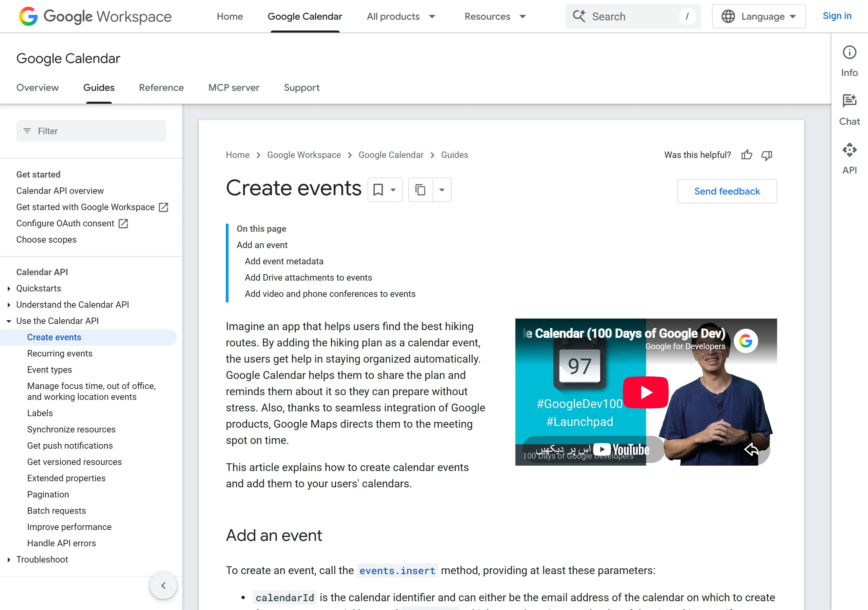Open Batch requests page
This screenshot has height=610, width=868.
(56, 511)
